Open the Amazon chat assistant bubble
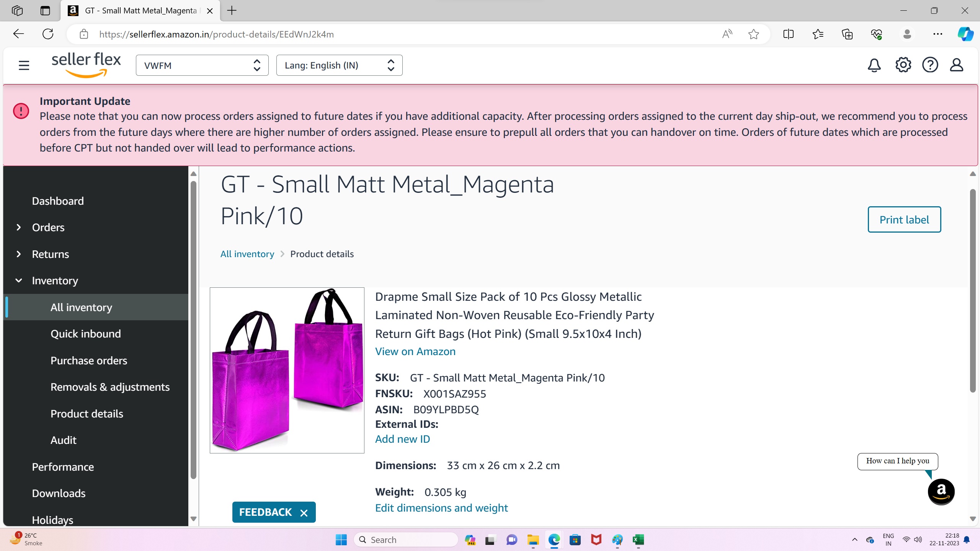Viewport: 980px width, 551px height. point(941,491)
